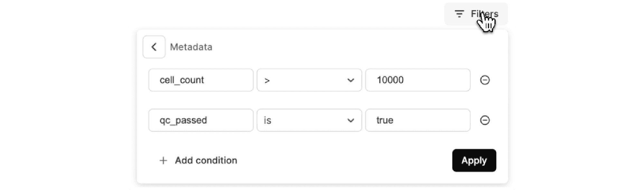Focus the qc_passed field name input
The height and width of the screenshot is (195, 644).
201,120
